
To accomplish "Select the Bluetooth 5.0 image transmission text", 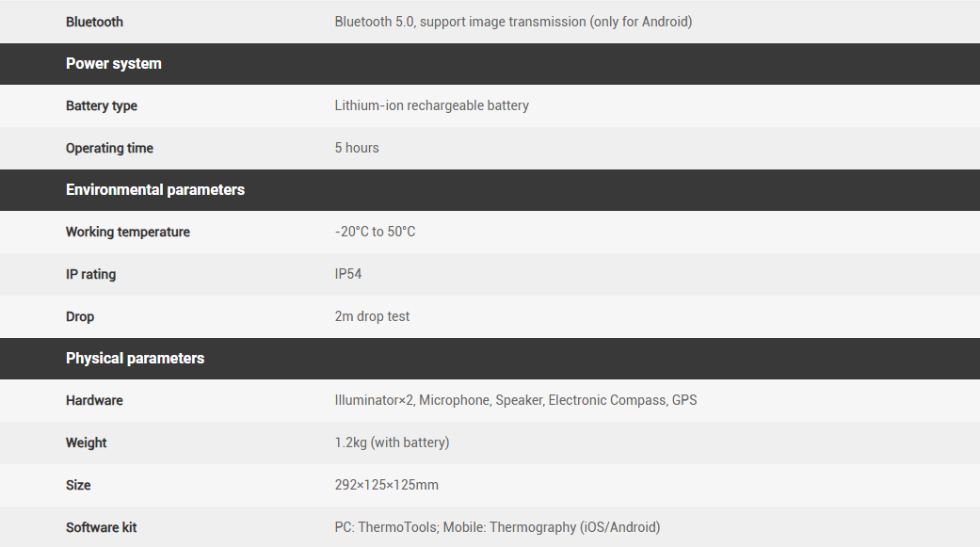I will (513, 22).
